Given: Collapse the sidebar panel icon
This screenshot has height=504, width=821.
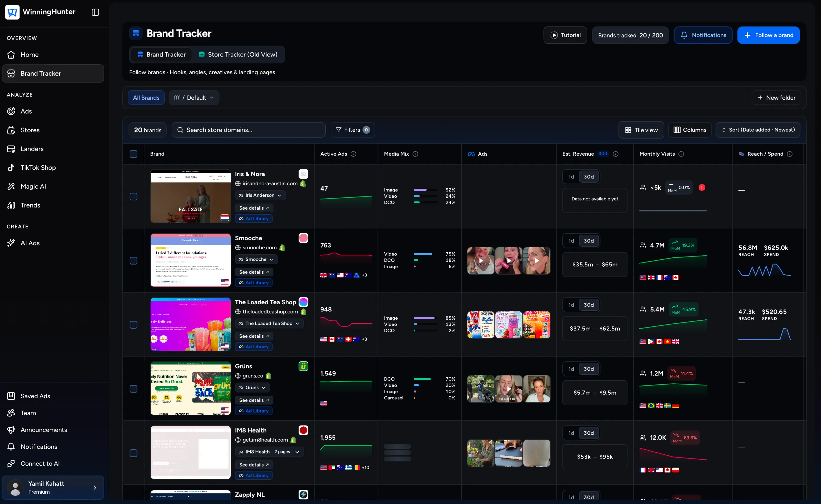Looking at the screenshot, I should [95, 12].
